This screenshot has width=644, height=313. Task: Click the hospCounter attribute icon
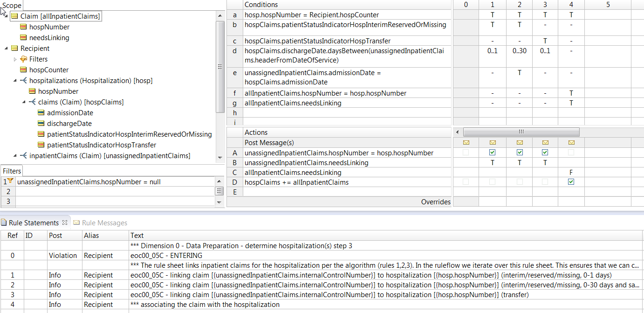23,70
